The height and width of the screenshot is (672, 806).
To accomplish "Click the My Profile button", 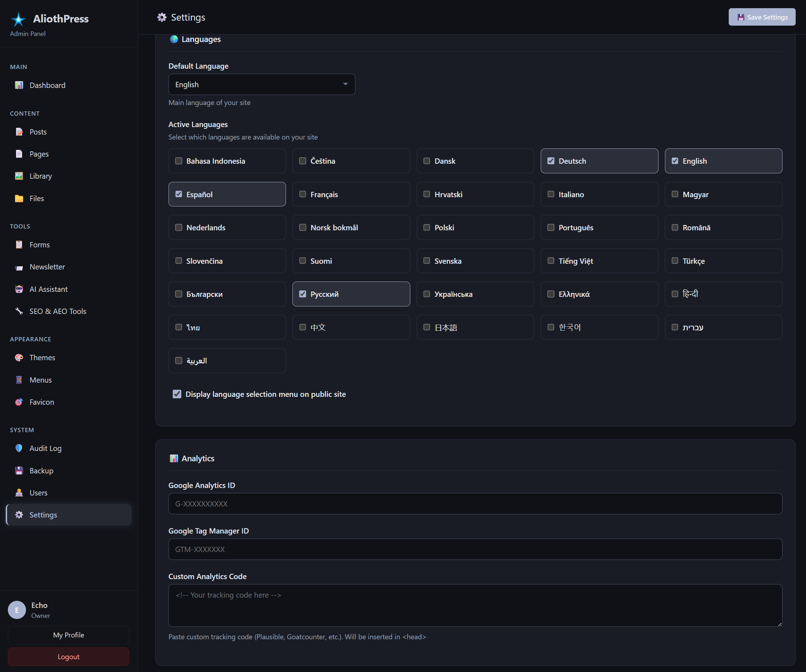I will [68, 635].
